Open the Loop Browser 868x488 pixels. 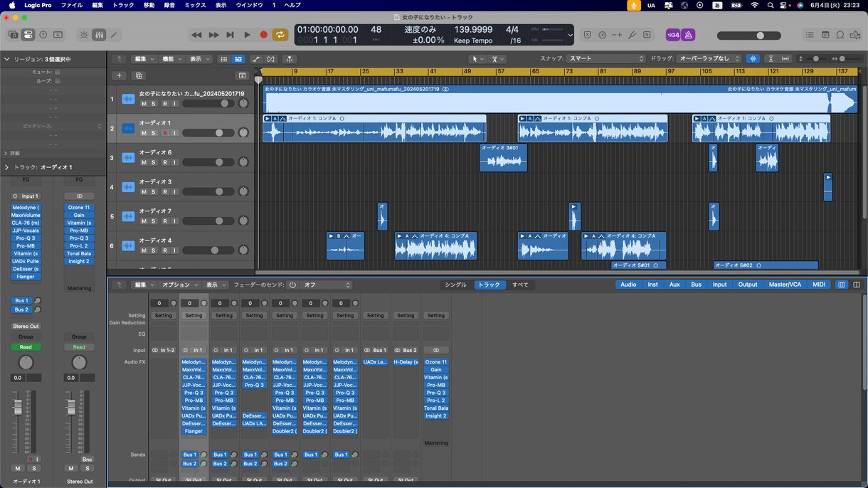point(840,34)
